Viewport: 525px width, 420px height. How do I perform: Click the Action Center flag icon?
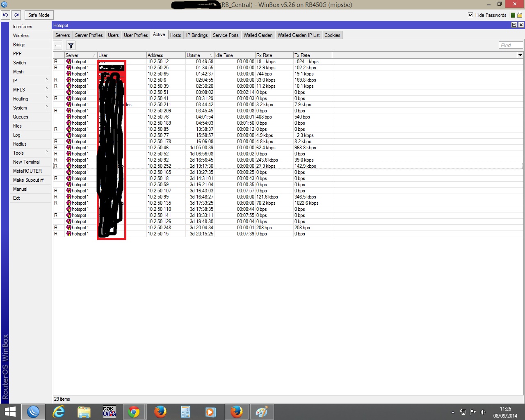point(473,412)
